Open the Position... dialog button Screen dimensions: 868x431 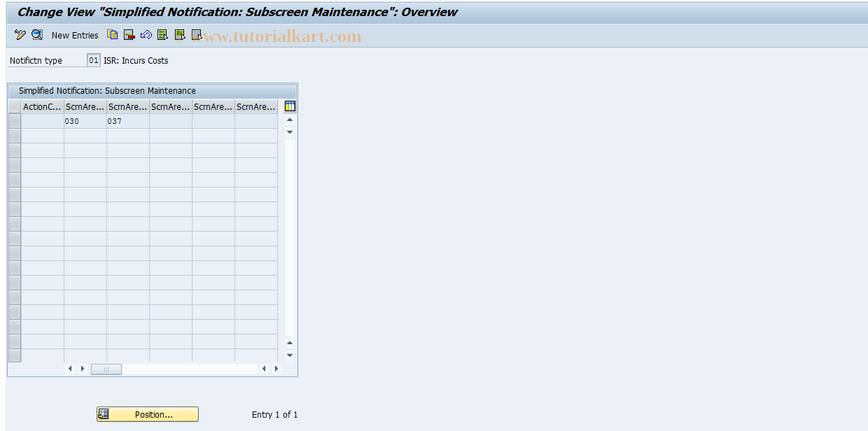(148, 414)
